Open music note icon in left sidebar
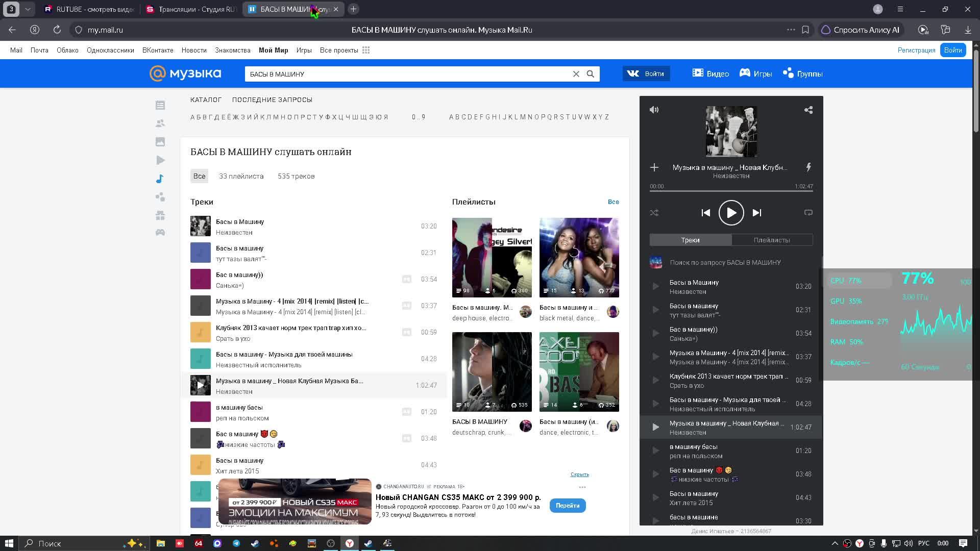Screen dimensions: 980x551 pos(160,179)
